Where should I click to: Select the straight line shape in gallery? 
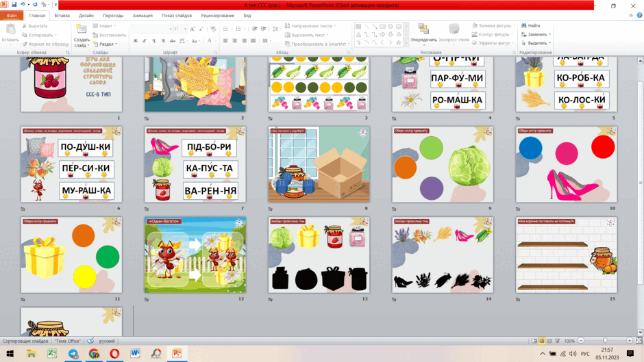(367, 26)
